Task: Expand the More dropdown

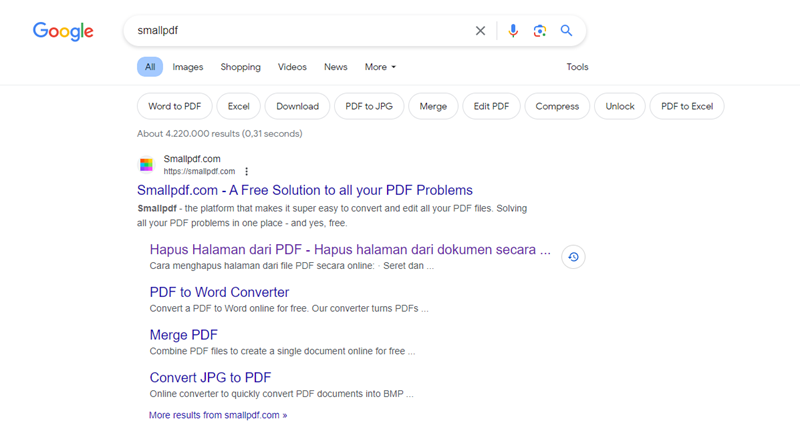Action: click(x=380, y=67)
